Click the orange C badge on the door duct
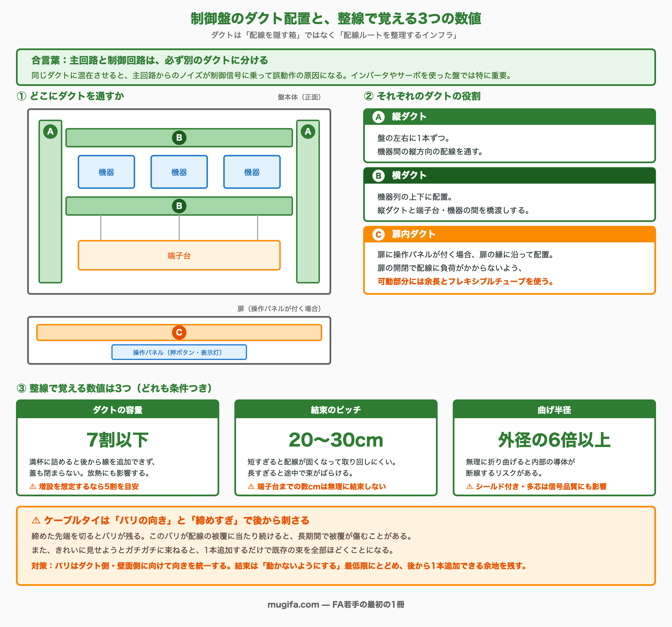 pos(179,333)
